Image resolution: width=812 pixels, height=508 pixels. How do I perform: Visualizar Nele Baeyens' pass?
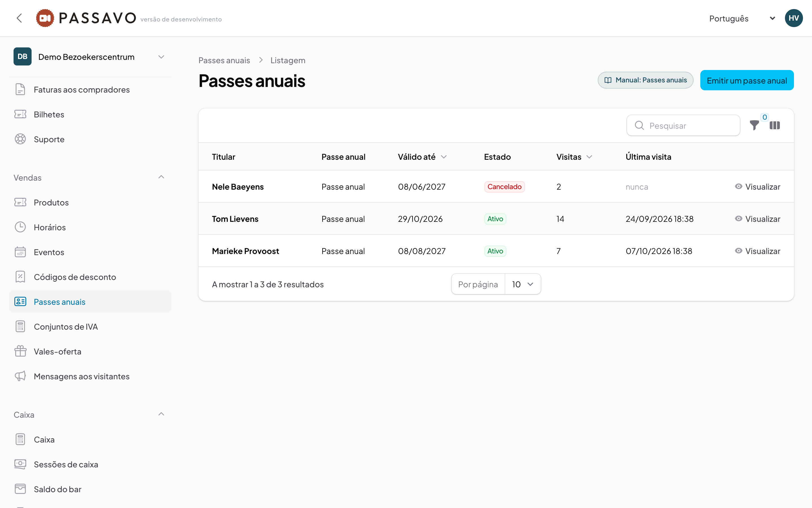coord(758,187)
